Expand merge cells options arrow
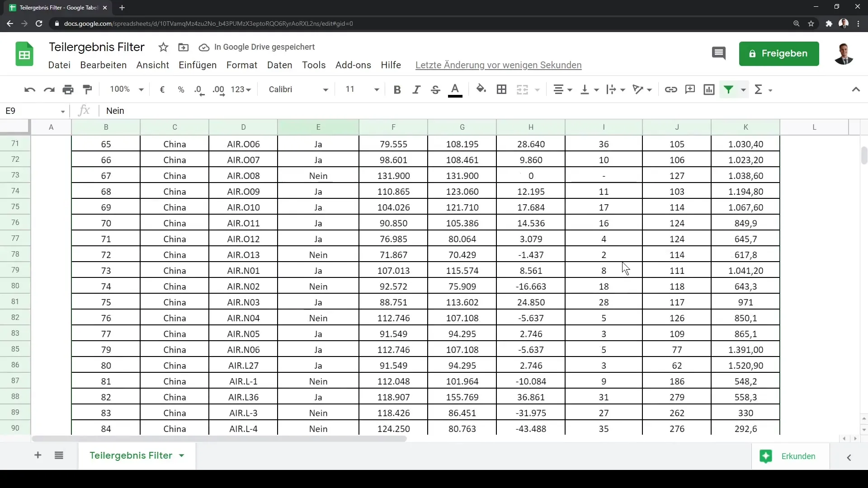 537,90
